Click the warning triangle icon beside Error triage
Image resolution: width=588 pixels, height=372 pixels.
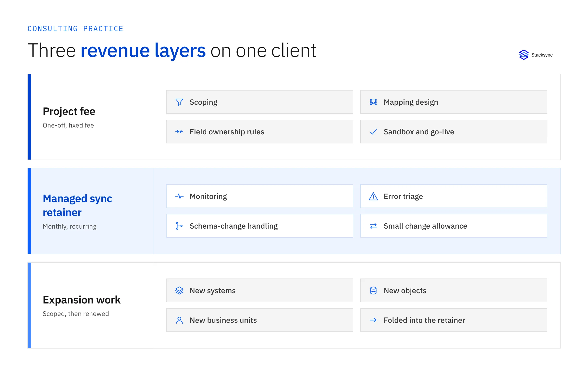click(373, 196)
